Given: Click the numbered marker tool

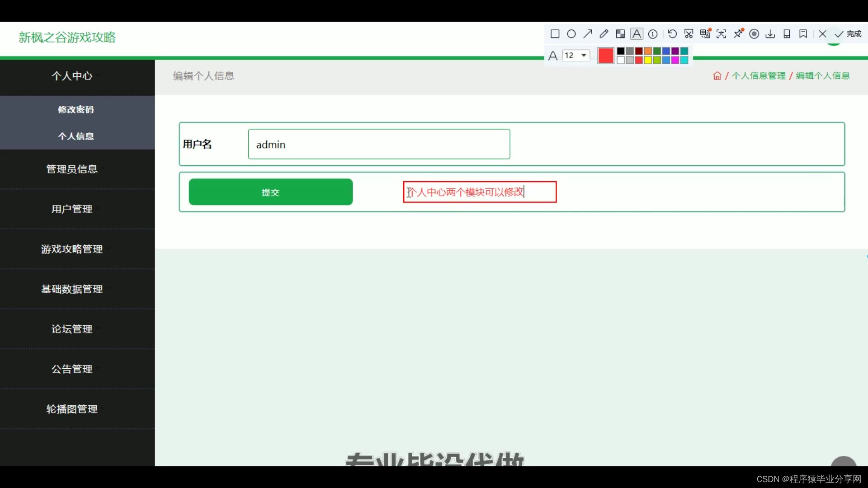Looking at the screenshot, I should 653,34.
